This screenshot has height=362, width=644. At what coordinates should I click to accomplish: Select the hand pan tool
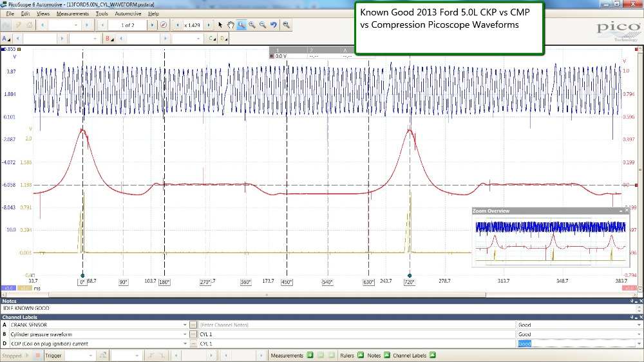click(231, 25)
